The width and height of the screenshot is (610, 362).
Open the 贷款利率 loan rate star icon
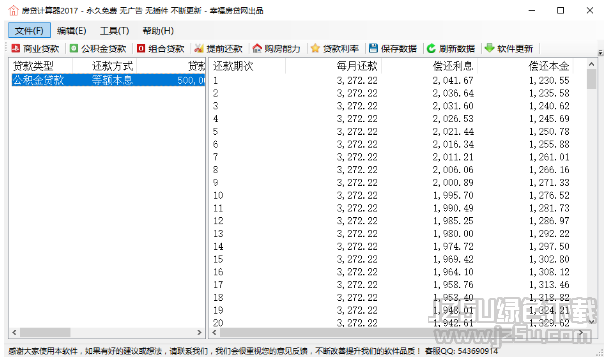(x=315, y=48)
